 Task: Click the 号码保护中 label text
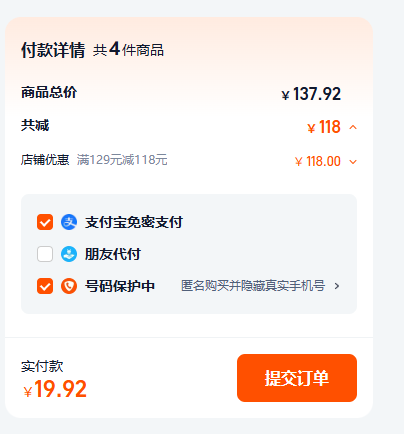click(120, 286)
